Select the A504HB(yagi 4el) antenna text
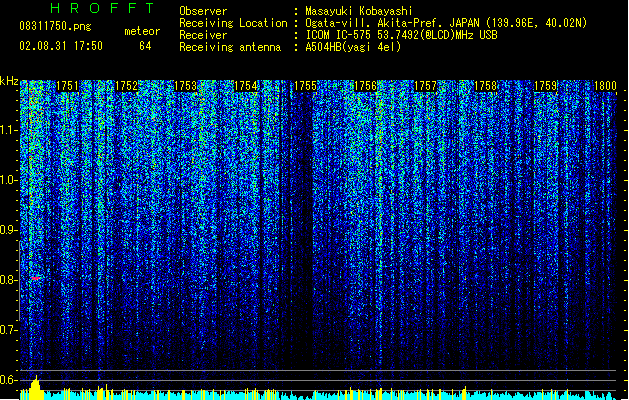Screen dimensions: 629x400 tap(353, 47)
